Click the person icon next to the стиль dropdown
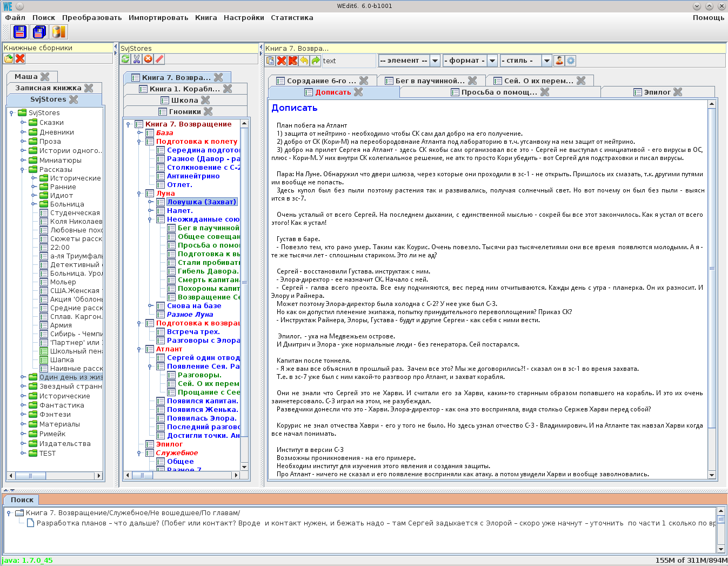This screenshot has width=728, height=566. point(559,61)
